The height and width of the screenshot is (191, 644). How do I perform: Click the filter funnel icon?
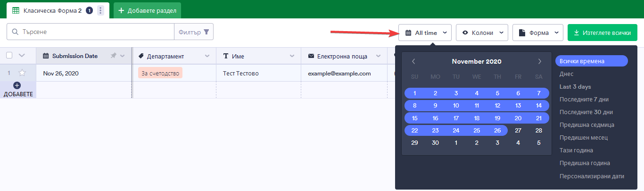pos(206,32)
